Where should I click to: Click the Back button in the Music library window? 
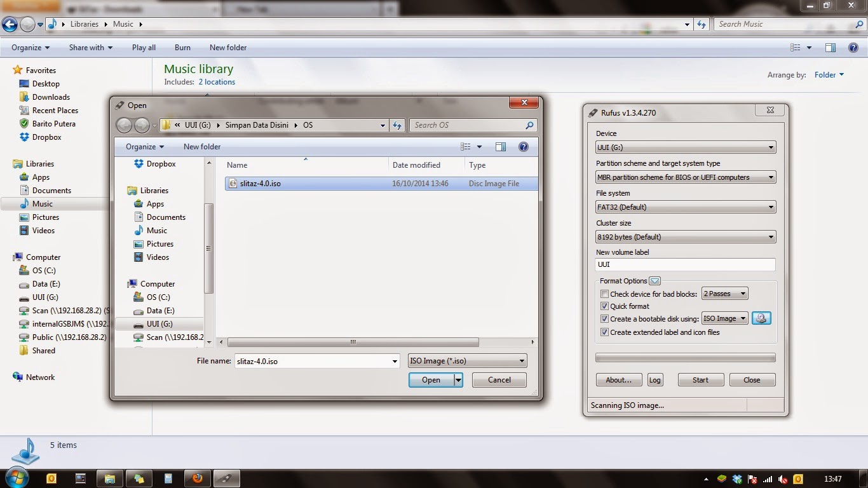point(10,24)
